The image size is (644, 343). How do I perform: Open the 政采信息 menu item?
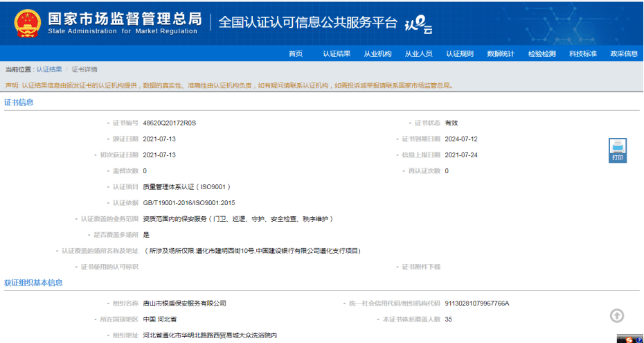pyautogui.click(x=624, y=54)
